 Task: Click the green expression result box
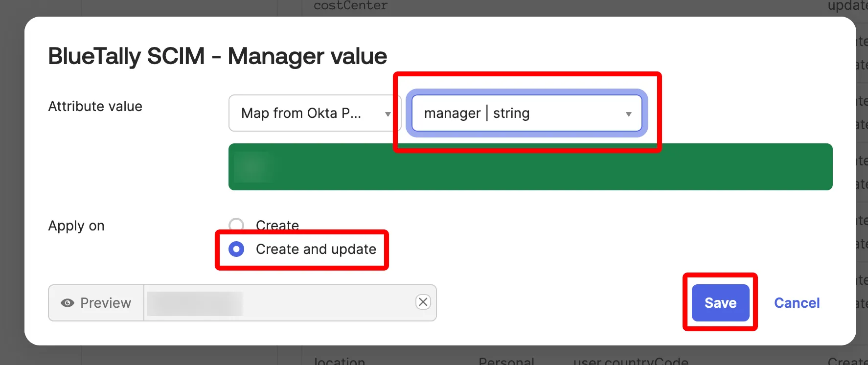530,167
